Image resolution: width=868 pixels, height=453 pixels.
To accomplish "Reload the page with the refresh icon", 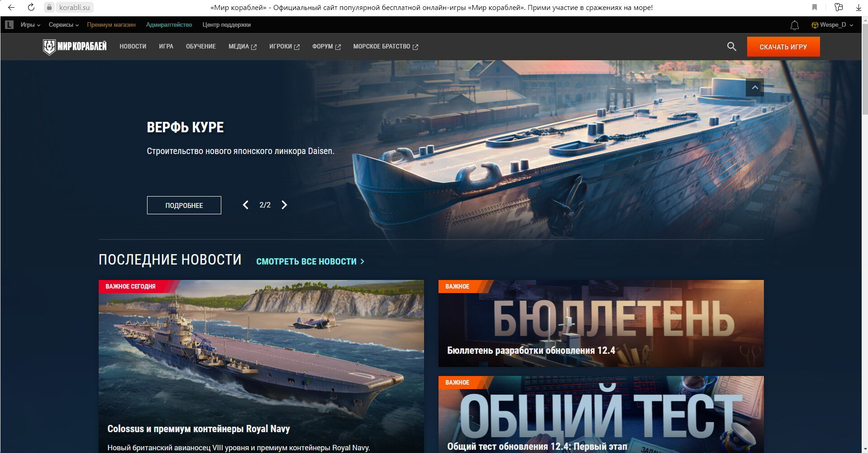I will (31, 7).
